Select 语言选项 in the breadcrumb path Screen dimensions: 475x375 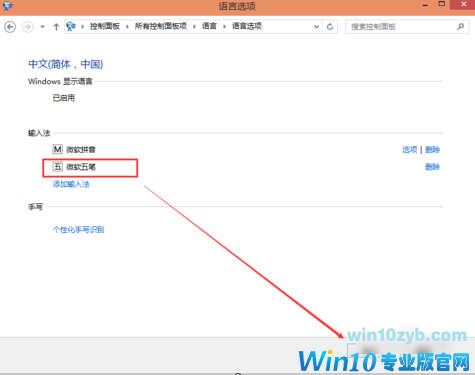(247, 26)
